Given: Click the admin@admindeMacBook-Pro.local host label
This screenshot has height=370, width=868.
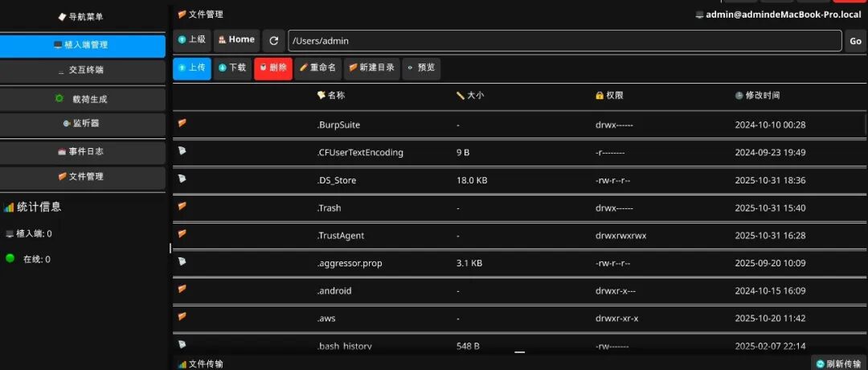Looking at the screenshot, I should pos(778,15).
